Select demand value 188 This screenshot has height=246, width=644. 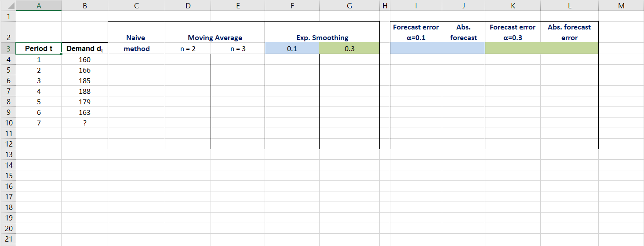pos(85,91)
